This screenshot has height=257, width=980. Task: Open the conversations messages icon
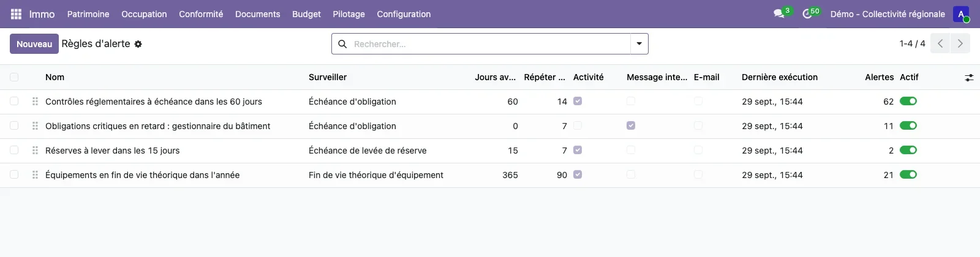coord(779,13)
